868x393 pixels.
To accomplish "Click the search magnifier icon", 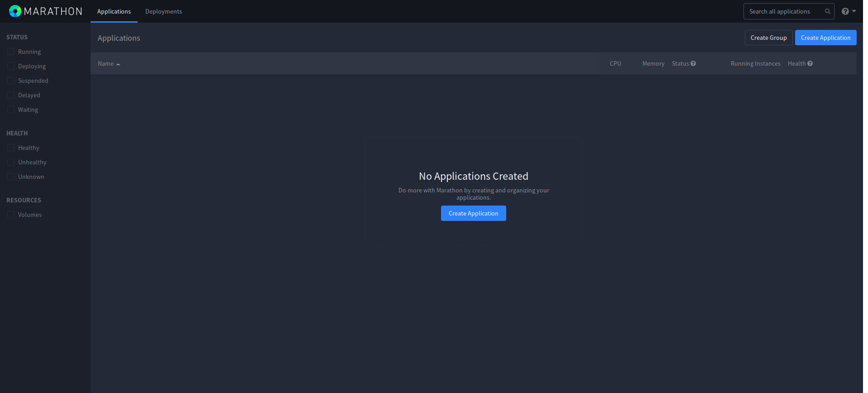I will [x=828, y=12].
